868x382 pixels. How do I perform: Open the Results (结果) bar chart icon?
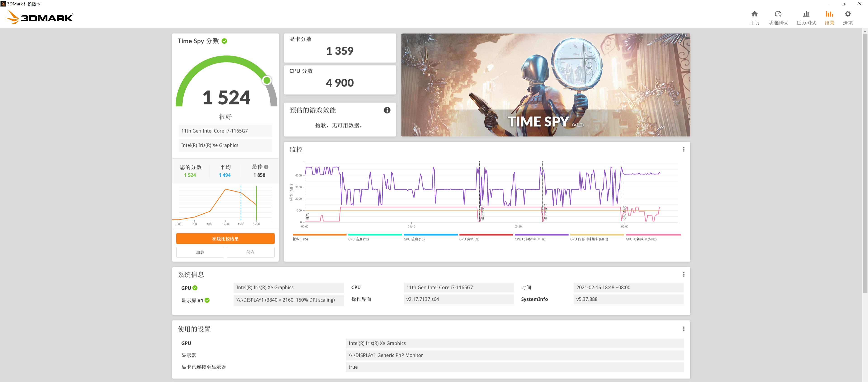(829, 14)
